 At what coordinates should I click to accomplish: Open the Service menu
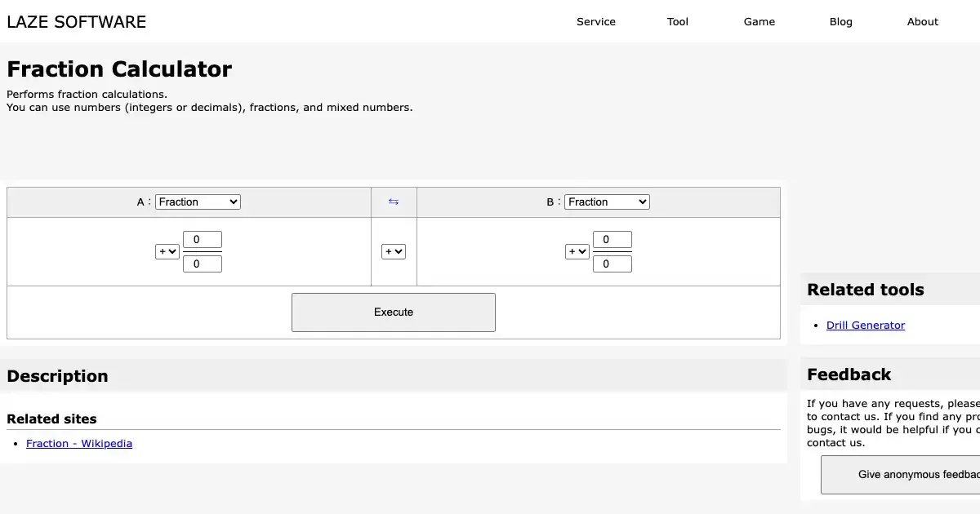click(x=596, y=22)
